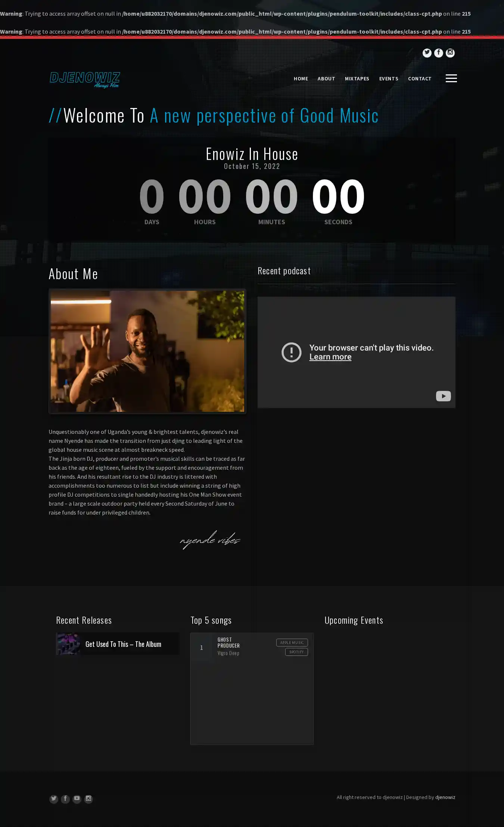Navigate to the Events page
The width and height of the screenshot is (504, 827).
pyautogui.click(x=389, y=79)
